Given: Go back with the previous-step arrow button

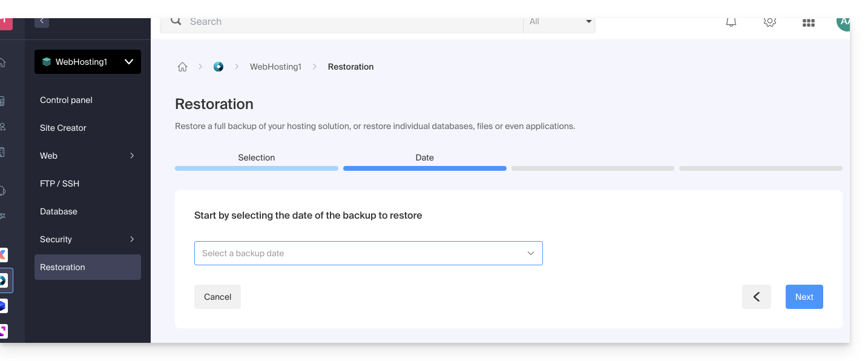Looking at the screenshot, I should point(756,297).
